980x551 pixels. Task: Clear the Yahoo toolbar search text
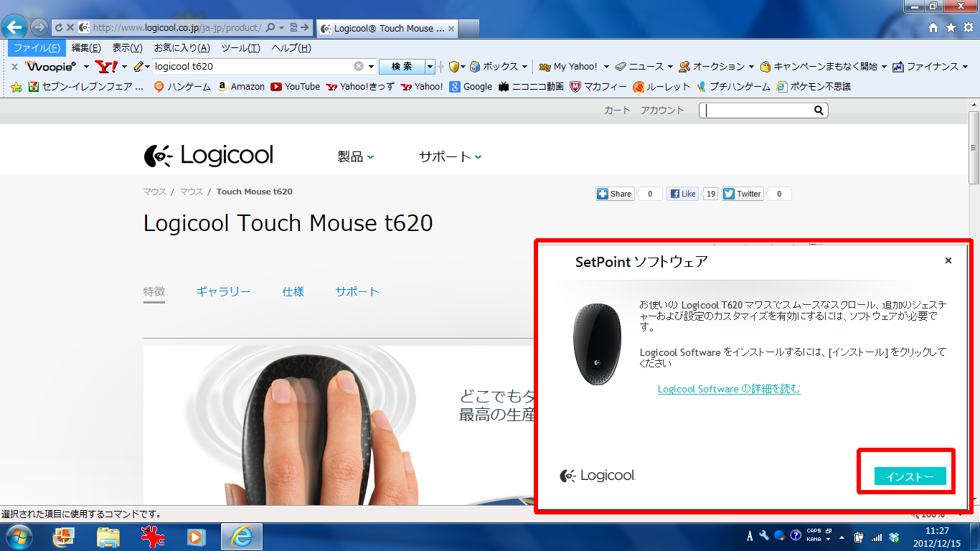(359, 66)
